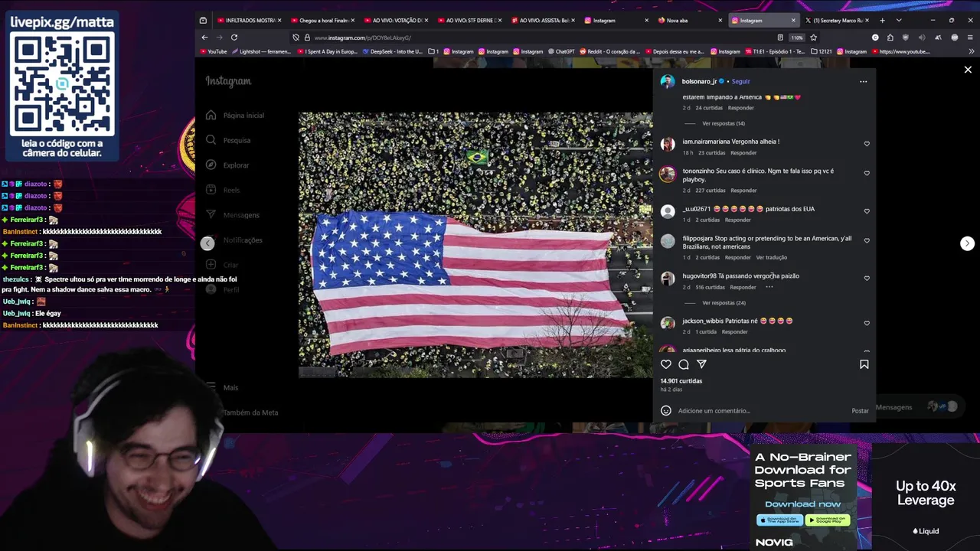Close the Instagram post overlay
Image resolution: width=980 pixels, height=551 pixels.
tap(968, 70)
